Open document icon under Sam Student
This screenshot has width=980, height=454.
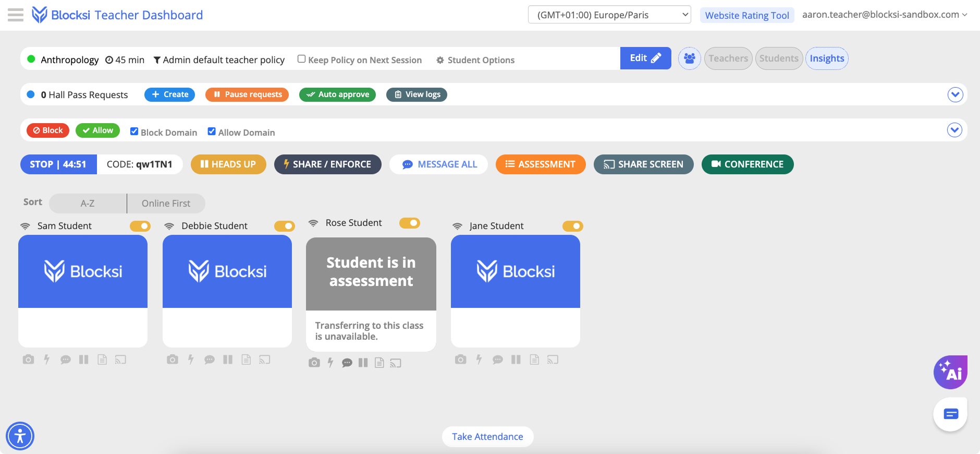102,360
